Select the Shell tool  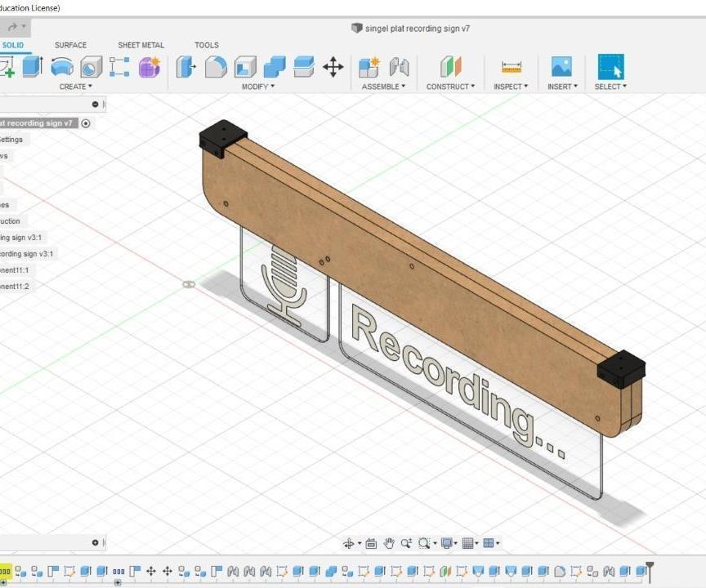[245, 67]
